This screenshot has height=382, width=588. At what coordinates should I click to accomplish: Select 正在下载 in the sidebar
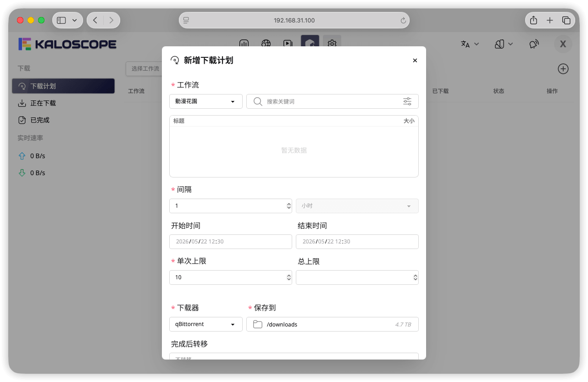tap(63, 103)
